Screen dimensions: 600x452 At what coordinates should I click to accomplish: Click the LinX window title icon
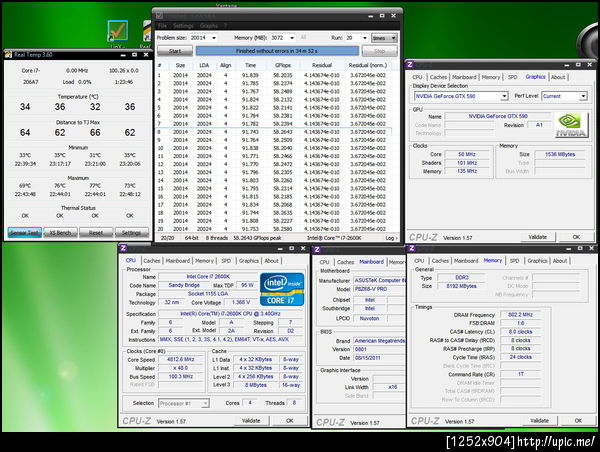160,16
